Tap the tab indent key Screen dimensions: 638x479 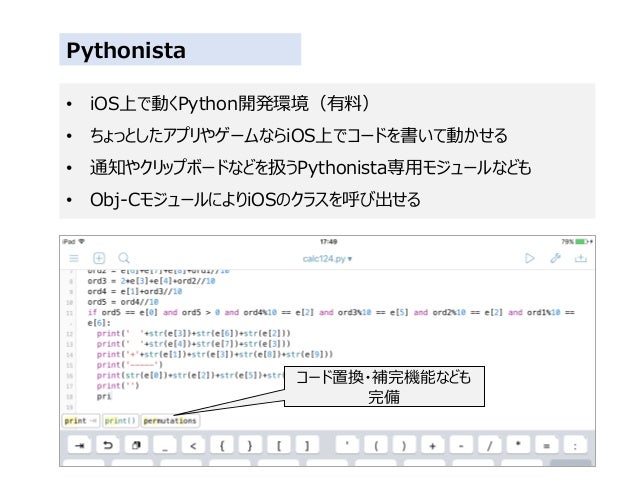[80, 445]
